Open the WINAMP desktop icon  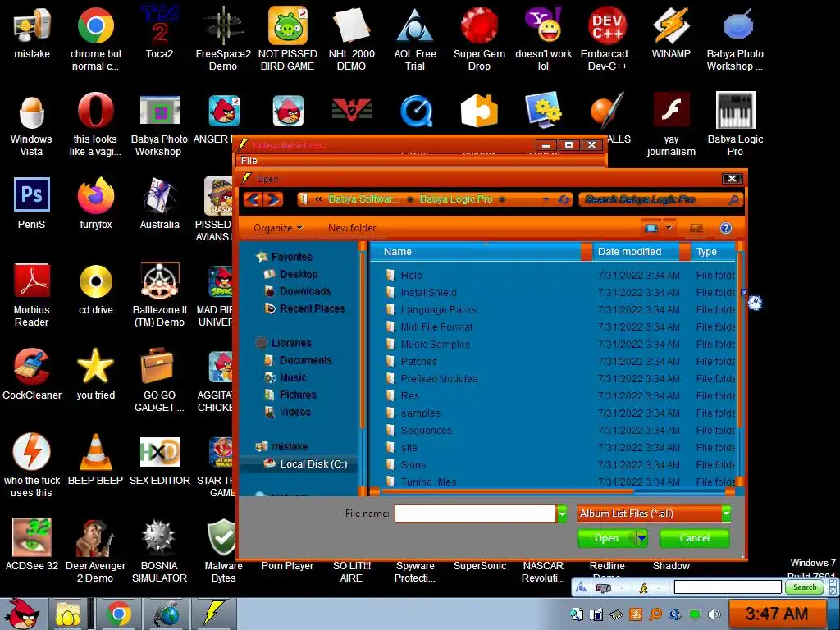click(671, 32)
